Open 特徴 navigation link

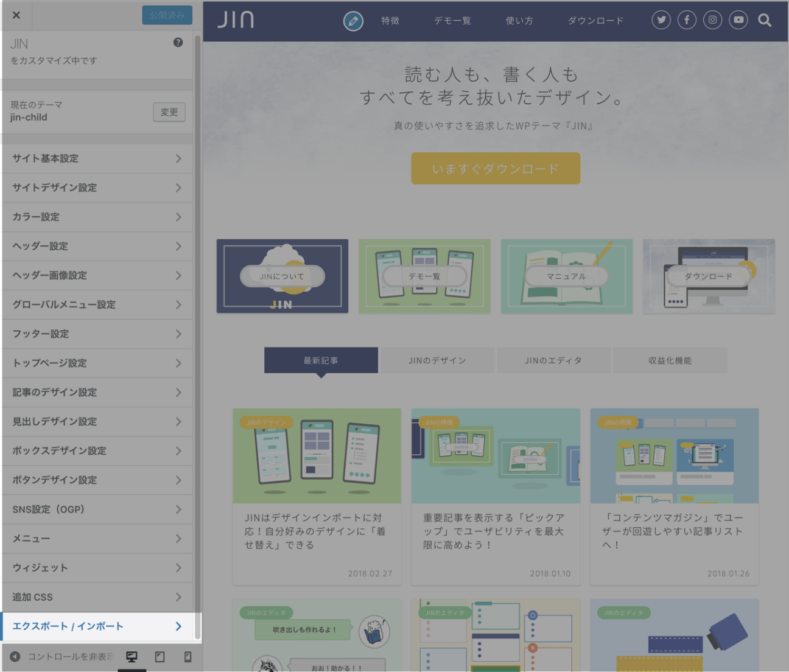pyautogui.click(x=390, y=21)
